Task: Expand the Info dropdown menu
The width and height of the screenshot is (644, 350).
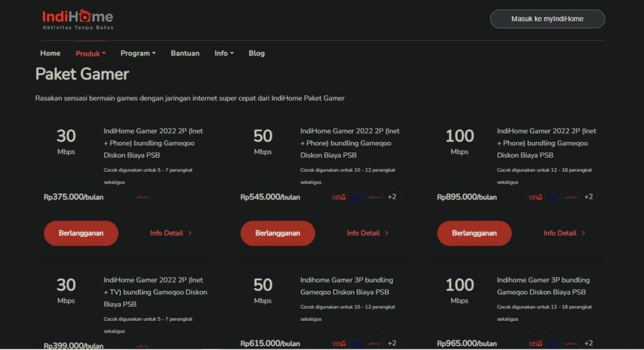Action: point(224,53)
